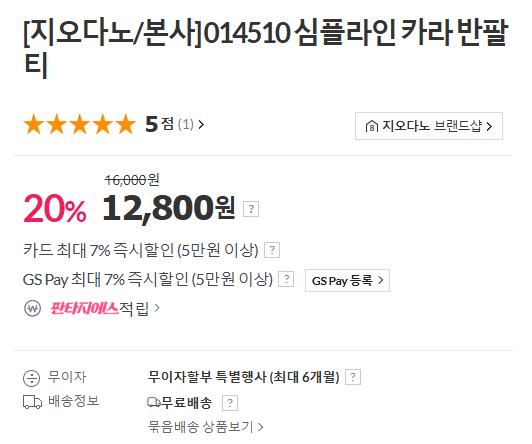Click the help icon next to 12,800원 price
This screenshot has height=444, width=532.
click(x=251, y=209)
